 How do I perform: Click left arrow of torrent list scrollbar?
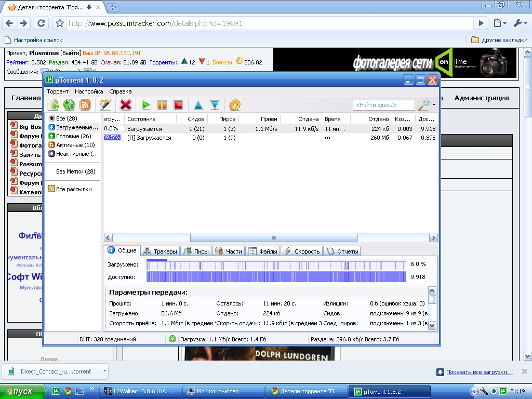click(x=108, y=238)
